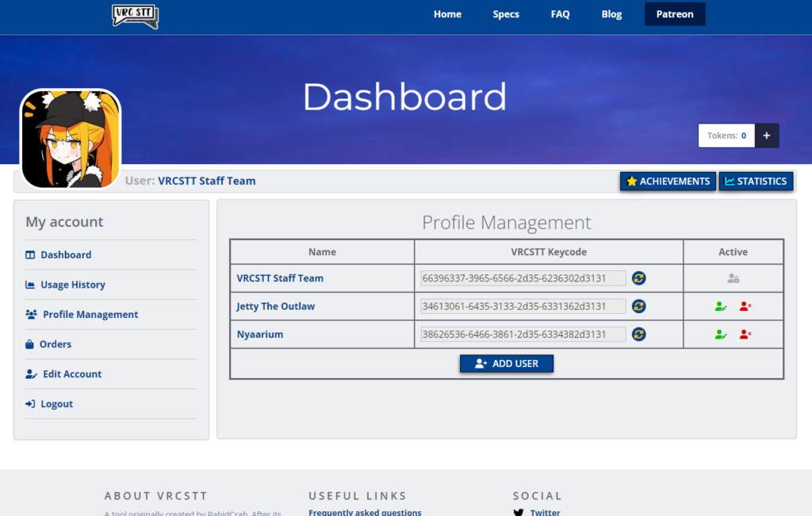Click the grey locked user icon for Staff Team
This screenshot has height=516, width=812.
[x=733, y=278]
